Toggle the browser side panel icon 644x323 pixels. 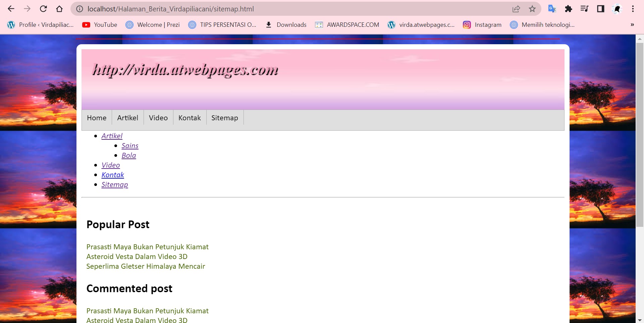coord(600,9)
